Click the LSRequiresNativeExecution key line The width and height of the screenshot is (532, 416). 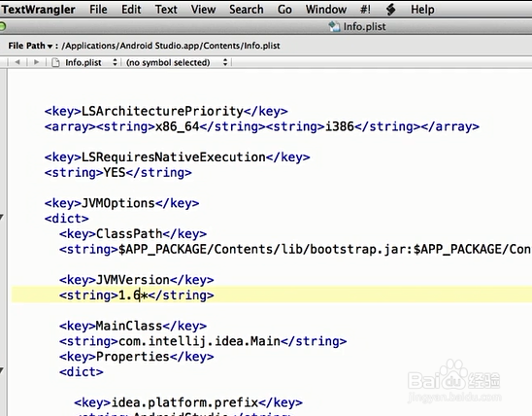(177, 157)
